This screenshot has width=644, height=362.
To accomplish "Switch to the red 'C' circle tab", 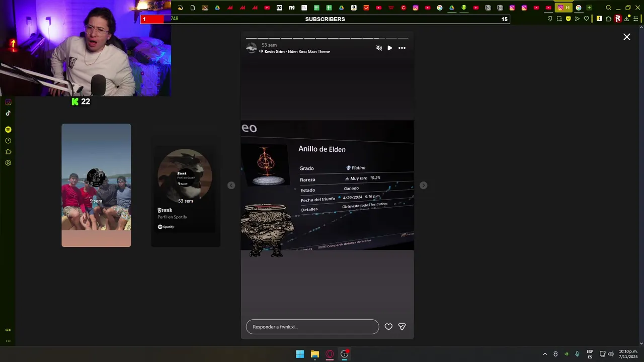I will (404, 8).
